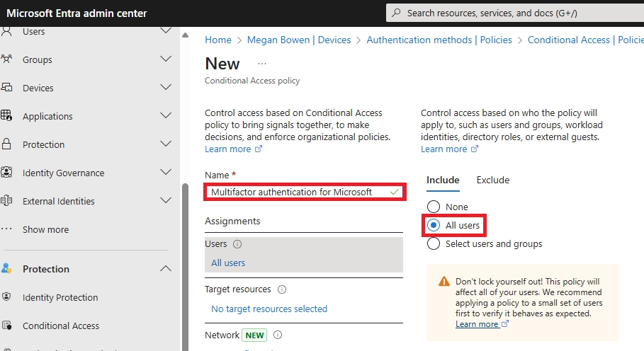Click the Applications sidebar icon
644x351 pixels.
coord(6,115)
